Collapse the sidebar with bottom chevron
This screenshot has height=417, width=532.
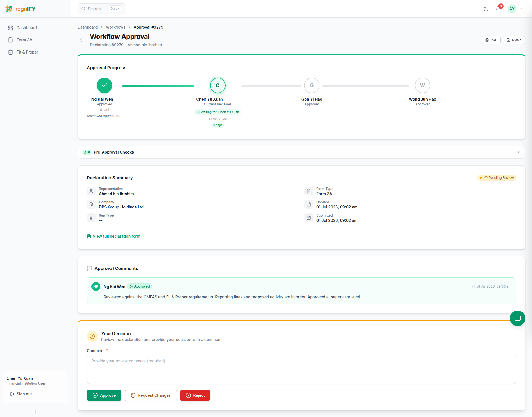tap(35, 411)
